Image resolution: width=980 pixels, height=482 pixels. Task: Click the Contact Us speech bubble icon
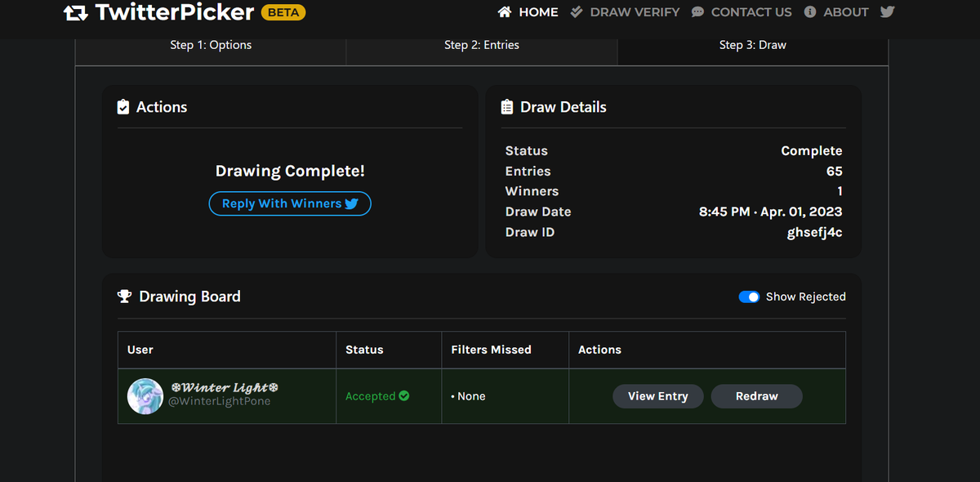pyautogui.click(x=697, y=12)
